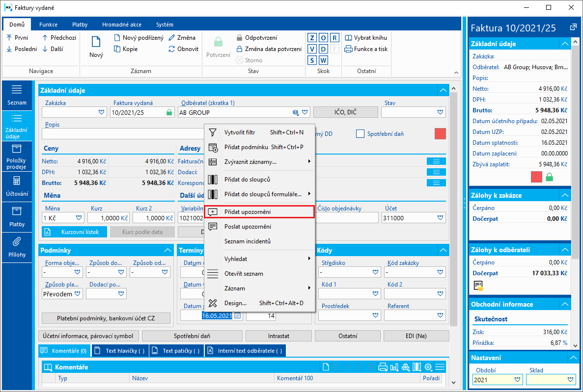
Task: Switch to Hromadné akce ribbon tab
Action: tap(122, 25)
